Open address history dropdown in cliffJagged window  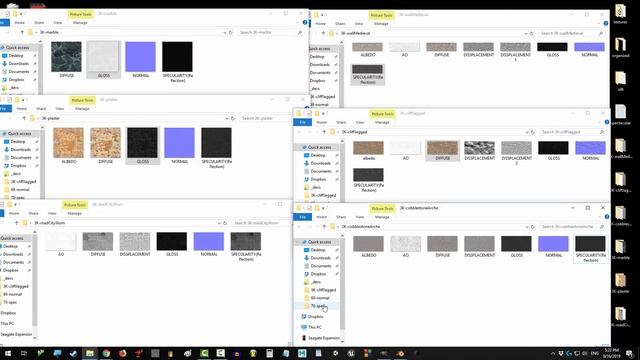527,132
